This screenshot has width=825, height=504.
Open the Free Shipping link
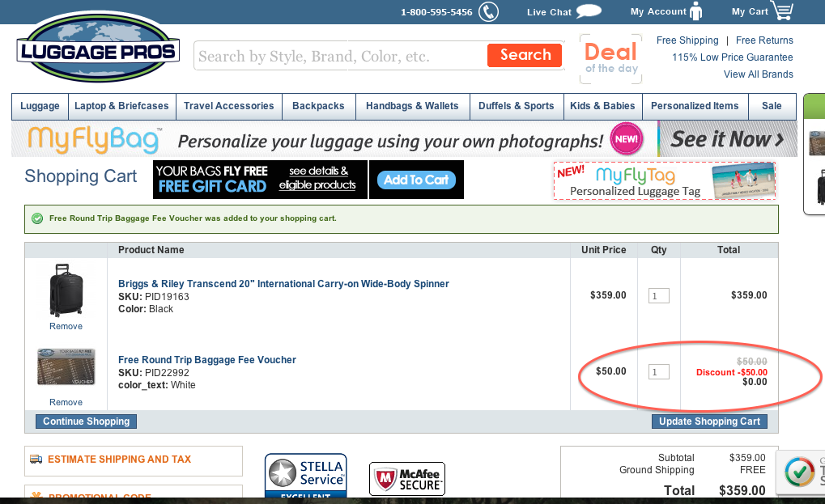tap(687, 40)
